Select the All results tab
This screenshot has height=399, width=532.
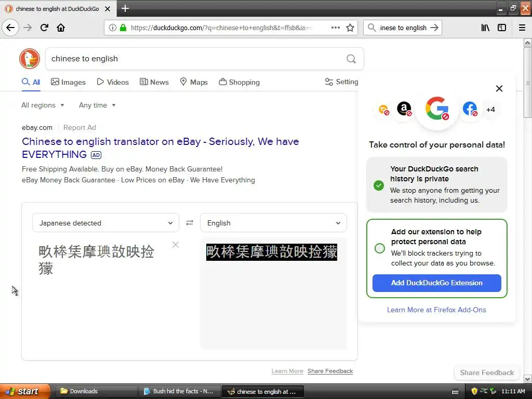point(31,82)
